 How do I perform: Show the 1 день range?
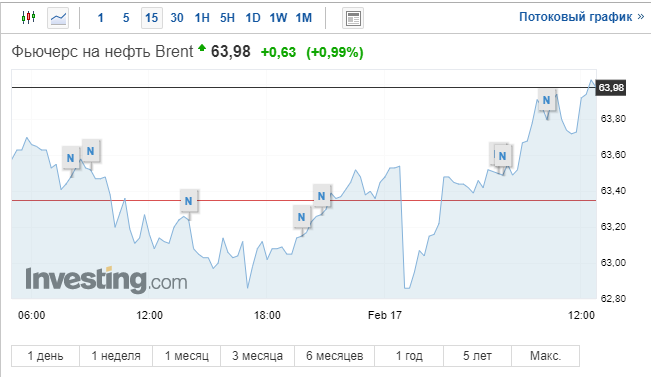45,356
